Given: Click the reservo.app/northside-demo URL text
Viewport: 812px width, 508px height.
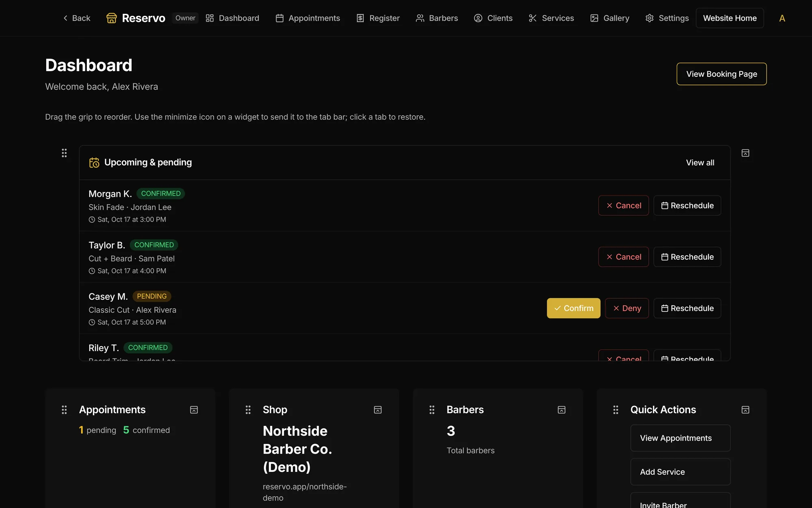Looking at the screenshot, I should pos(304,492).
